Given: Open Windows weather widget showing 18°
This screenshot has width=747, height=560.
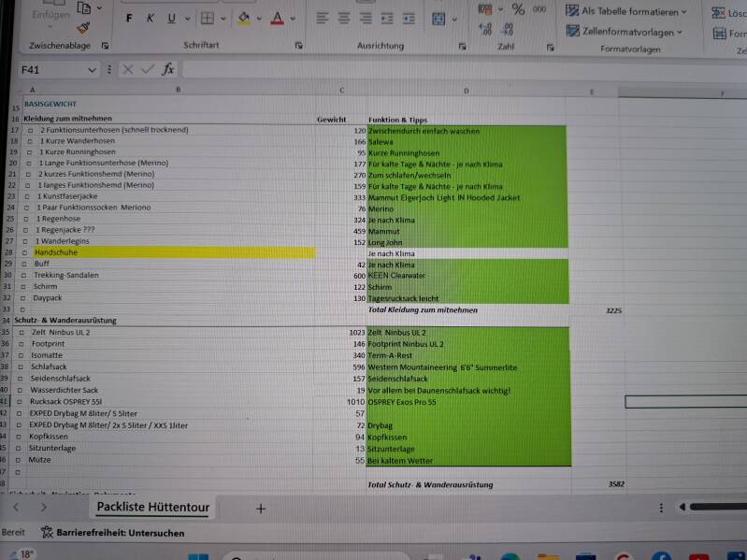Looking at the screenshot, I should pos(22,553).
